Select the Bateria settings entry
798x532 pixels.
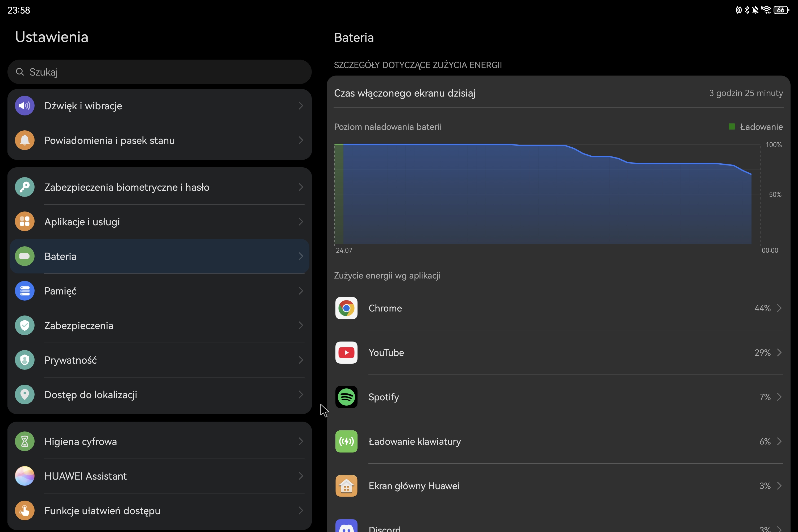click(159, 256)
